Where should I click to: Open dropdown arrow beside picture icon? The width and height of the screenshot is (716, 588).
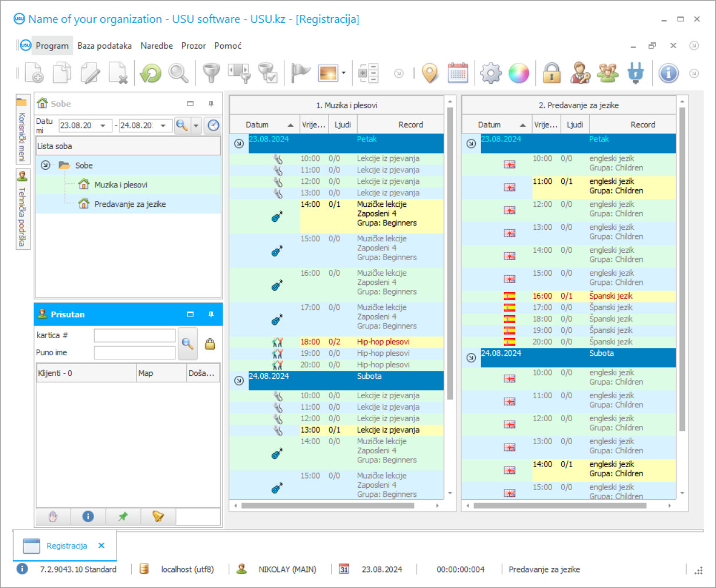coord(343,73)
